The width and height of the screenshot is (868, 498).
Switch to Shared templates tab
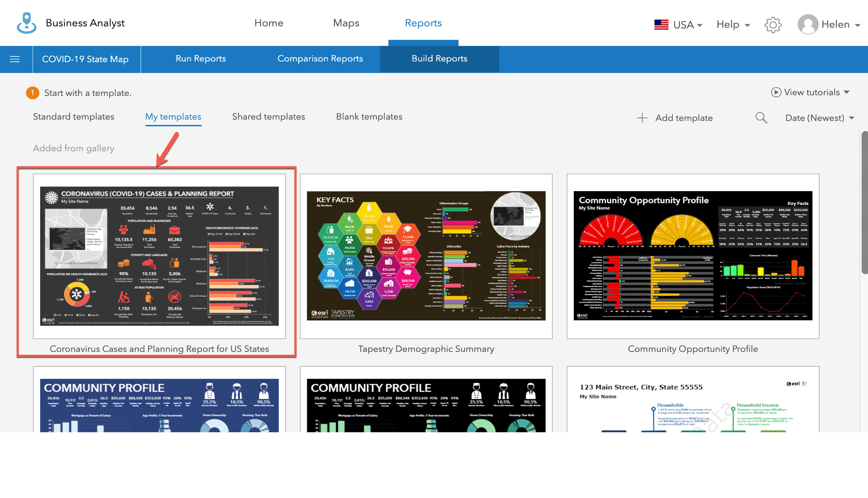(x=268, y=117)
